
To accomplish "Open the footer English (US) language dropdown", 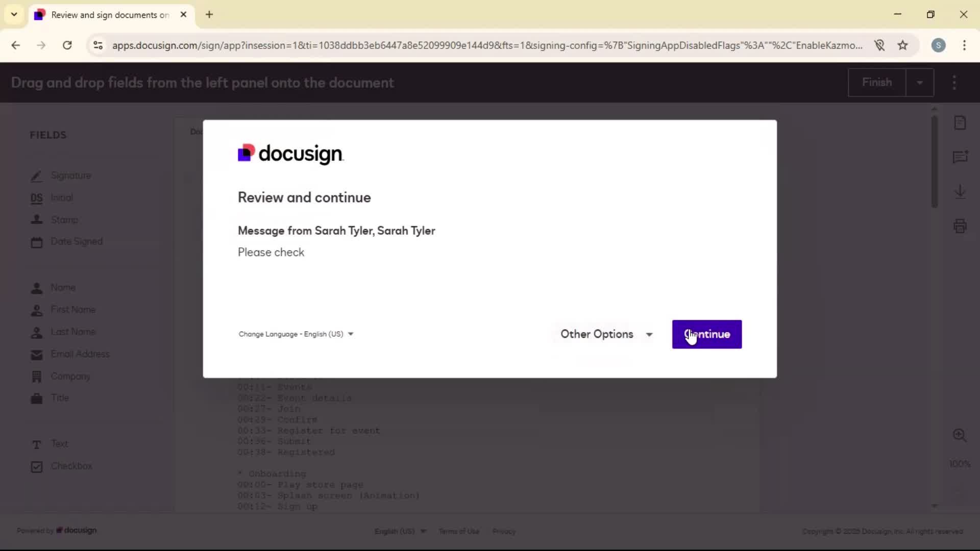I will pos(400,531).
